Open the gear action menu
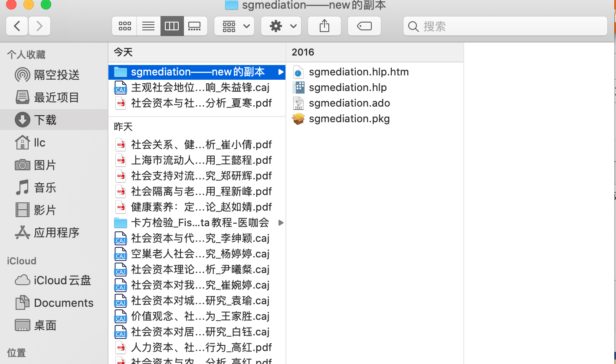Screen dimensions: 616x364 [x=281, y=26]
